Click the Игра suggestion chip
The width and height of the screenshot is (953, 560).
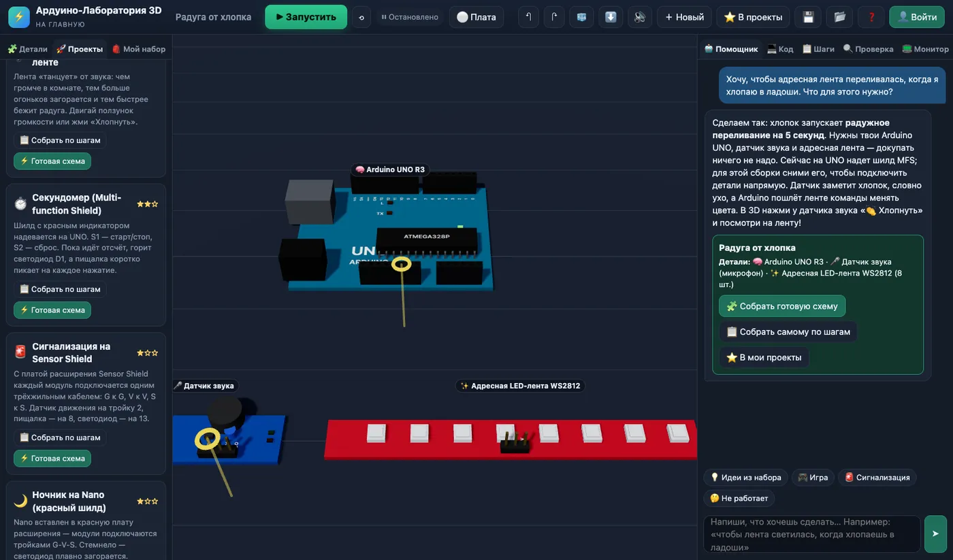(x=813, y=478)
